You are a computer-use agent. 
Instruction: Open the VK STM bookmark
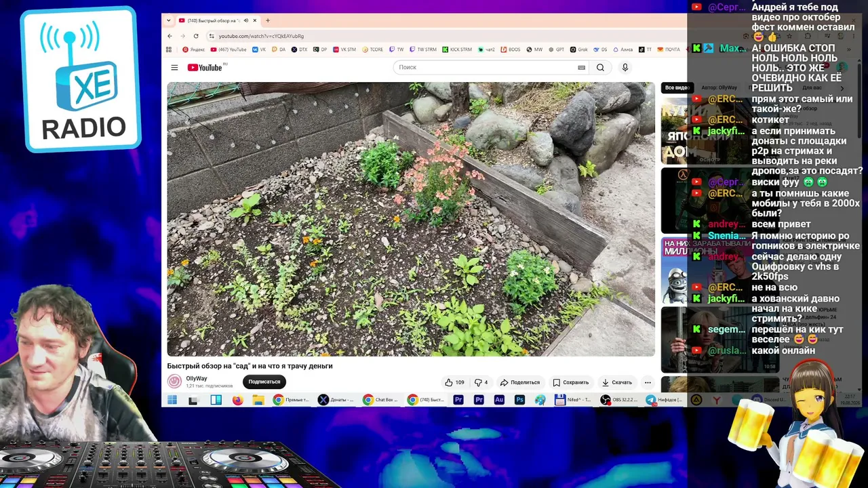point(344,49)
